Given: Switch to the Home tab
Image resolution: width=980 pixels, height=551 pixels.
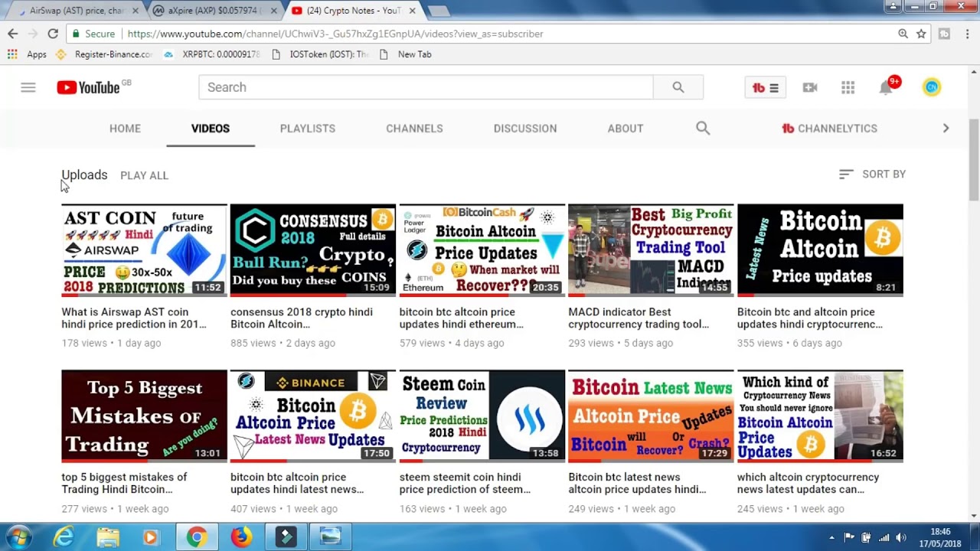Looking at the screenshot, I should pos(125,129).
